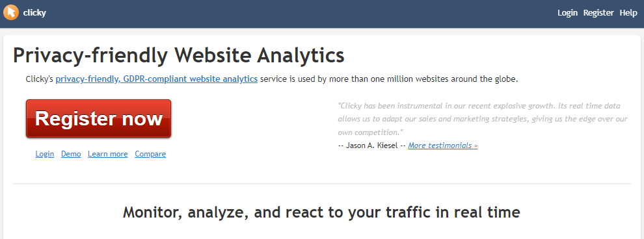Click the gray italic testimonial quote text

click(483, 119)
